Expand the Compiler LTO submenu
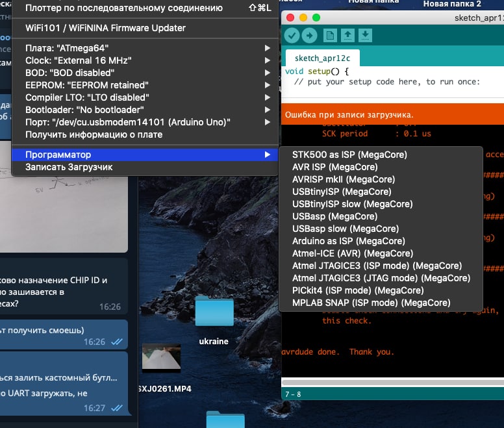 [145, 97]
